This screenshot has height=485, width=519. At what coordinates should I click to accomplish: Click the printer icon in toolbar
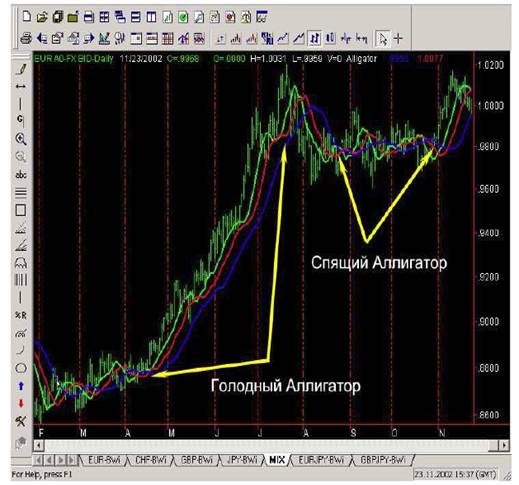pyautogui.click(x=26, y=39)
